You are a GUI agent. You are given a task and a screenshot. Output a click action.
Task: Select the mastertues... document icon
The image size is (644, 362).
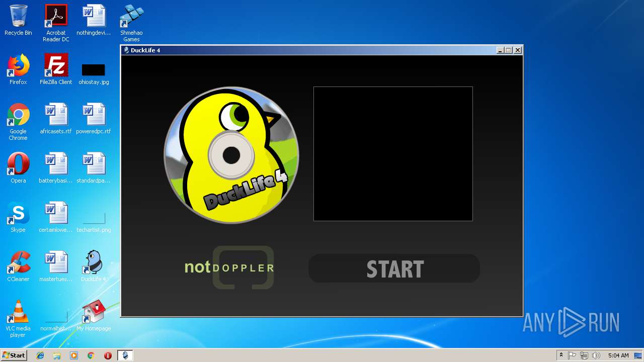point(56,266)
